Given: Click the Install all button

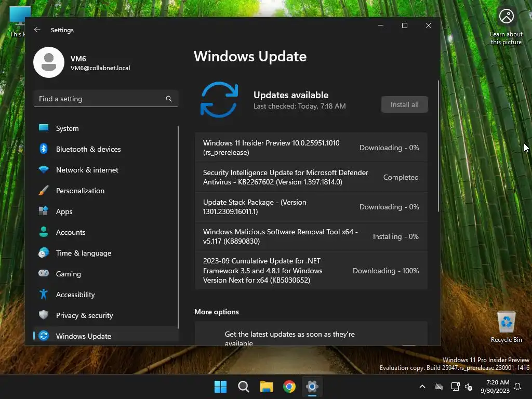Looking at the screenshot, I should [404, 104].
